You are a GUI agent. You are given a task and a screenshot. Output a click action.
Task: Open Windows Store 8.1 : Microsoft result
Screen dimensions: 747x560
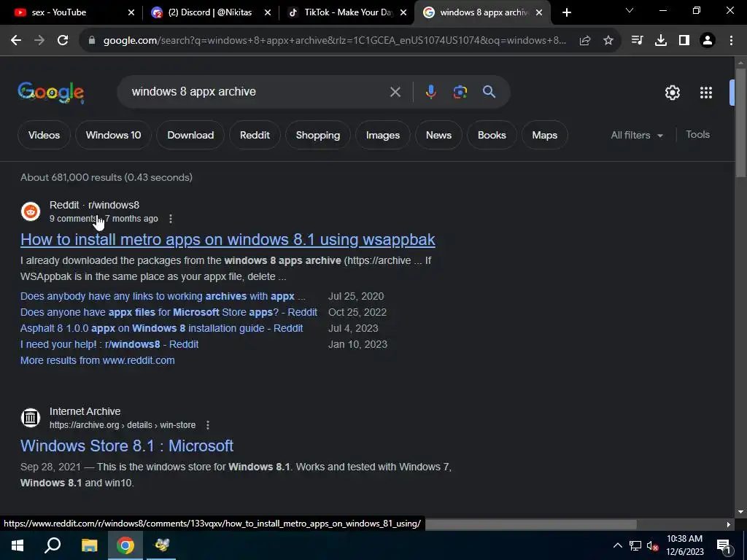[127, 446]
